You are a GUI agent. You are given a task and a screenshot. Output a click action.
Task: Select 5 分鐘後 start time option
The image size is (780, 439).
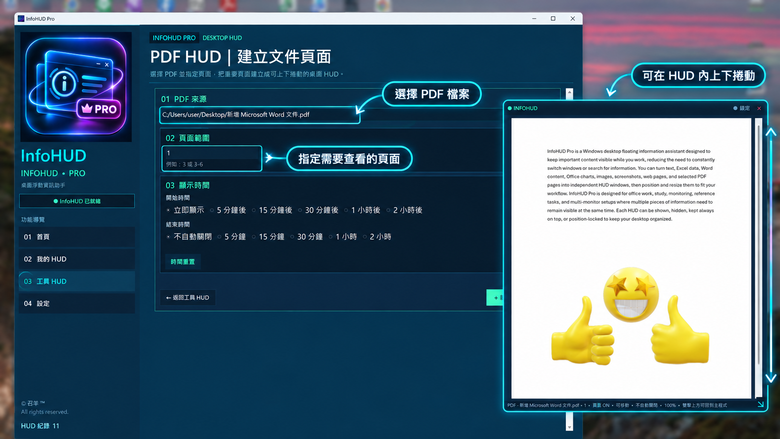228,210
